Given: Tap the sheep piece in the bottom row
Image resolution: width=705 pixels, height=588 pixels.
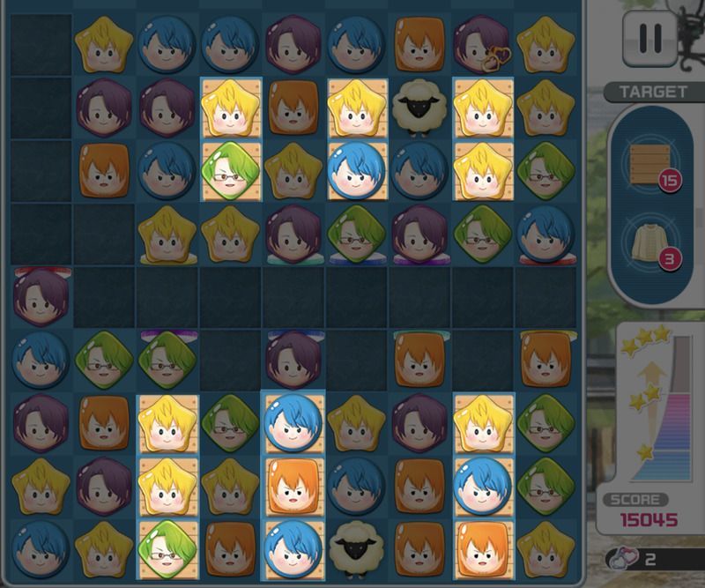Looking at the screenshot, I should tap(356, 550).
